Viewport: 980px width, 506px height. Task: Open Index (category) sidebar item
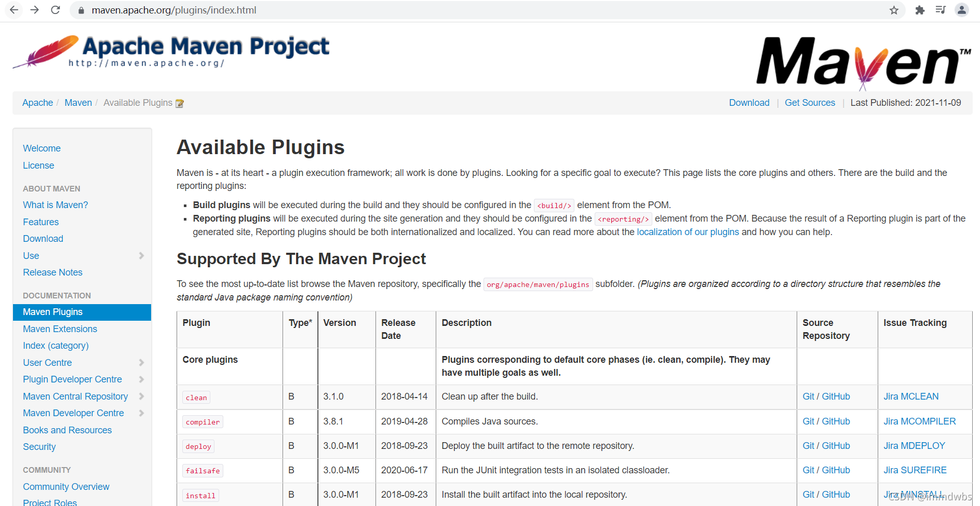pos(56,346)
